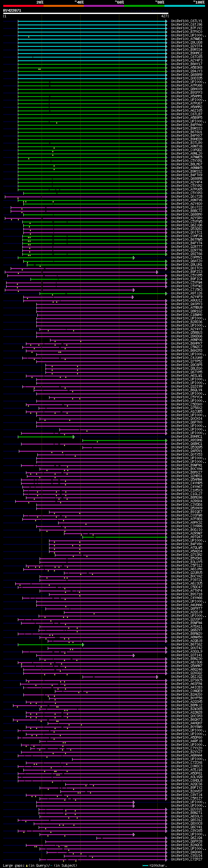The width and height of the screenshot is (208, 868).
Task: Select the UniRef100_Q0TX53 label
Action: (x=187, y=455)
